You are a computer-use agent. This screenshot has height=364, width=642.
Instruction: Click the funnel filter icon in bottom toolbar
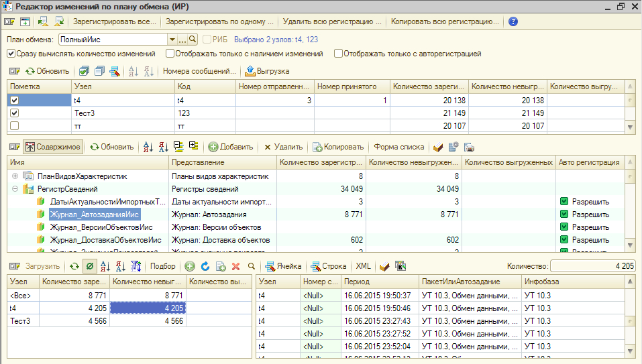click(136, 266)
